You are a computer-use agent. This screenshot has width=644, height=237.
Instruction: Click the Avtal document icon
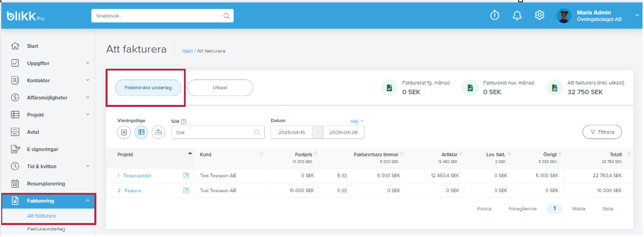click(x=15, y=132)
